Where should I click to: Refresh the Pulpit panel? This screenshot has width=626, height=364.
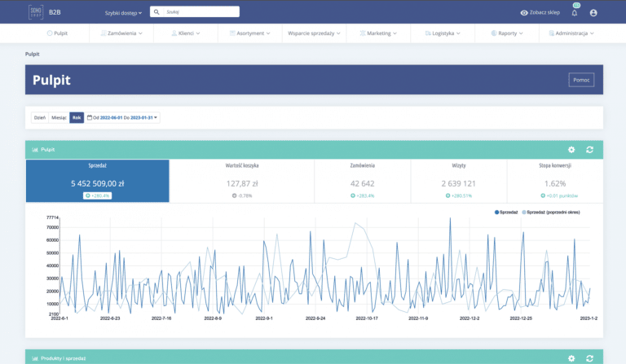click(x=589, y=150)
